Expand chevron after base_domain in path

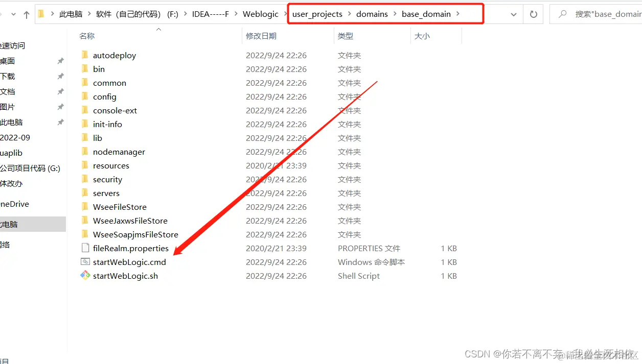point(458,14)
